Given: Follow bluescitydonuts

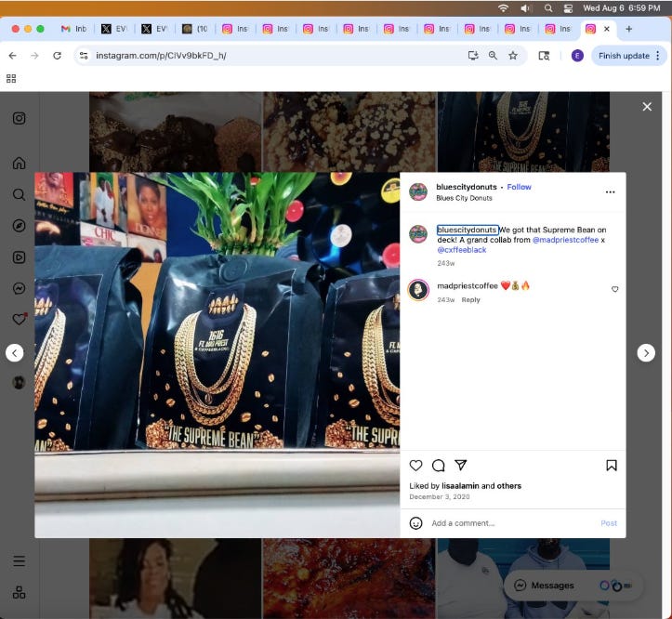Looking at the screenshot, I should pos(519,187).
